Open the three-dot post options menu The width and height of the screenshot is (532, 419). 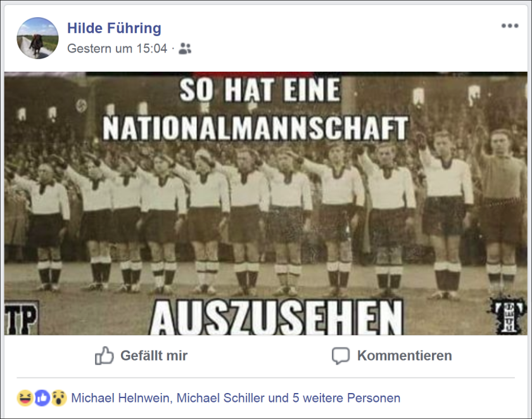pos(510,26)
